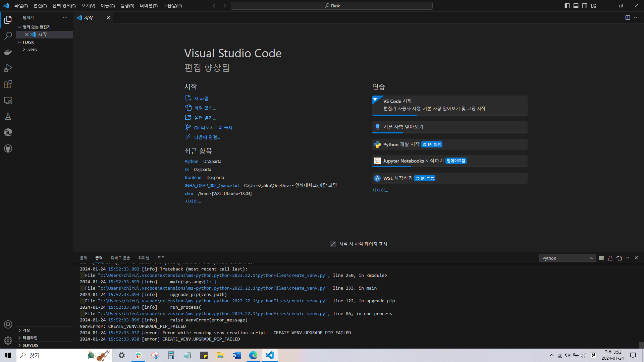Open the File menu
Image resolution: width=644 pixels, height=362 pixels.
pos(21,6)
